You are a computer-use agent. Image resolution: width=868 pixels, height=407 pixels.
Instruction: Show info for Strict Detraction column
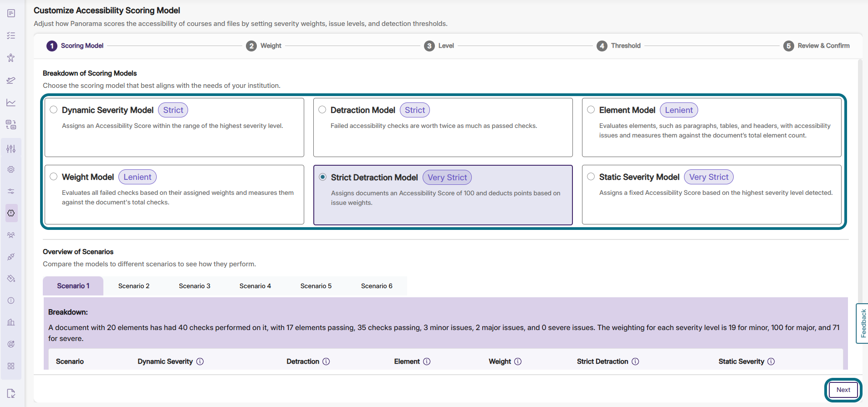coord(635,361)
